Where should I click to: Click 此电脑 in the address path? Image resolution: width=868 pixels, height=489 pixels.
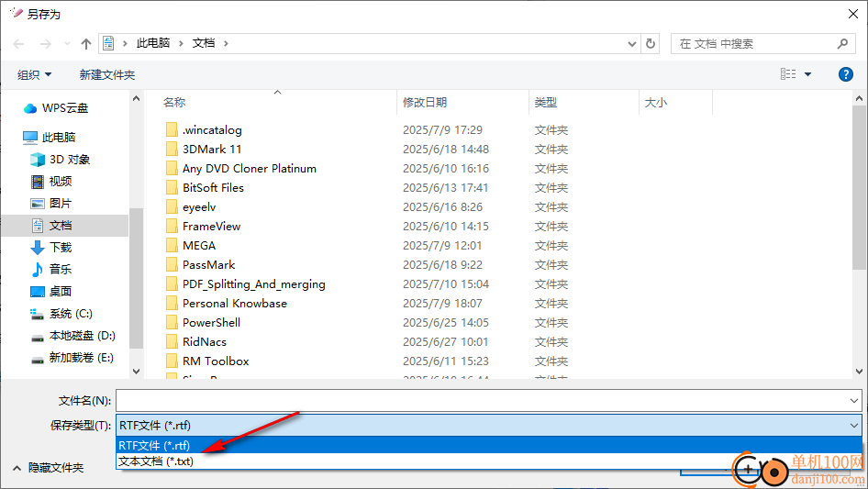click(153, 43)
